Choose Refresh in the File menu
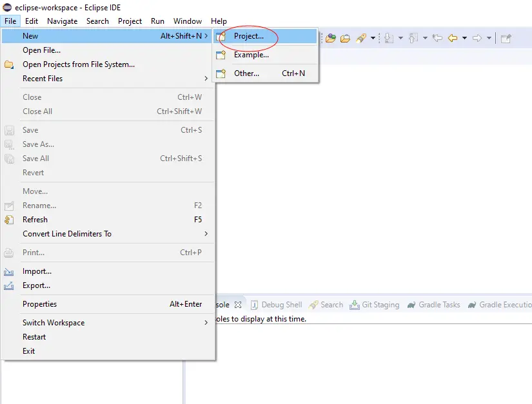 coord(108,220)
